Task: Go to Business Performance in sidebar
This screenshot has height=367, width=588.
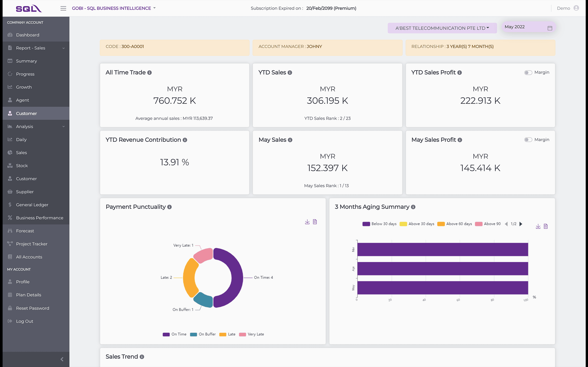Action: (39, 218)
